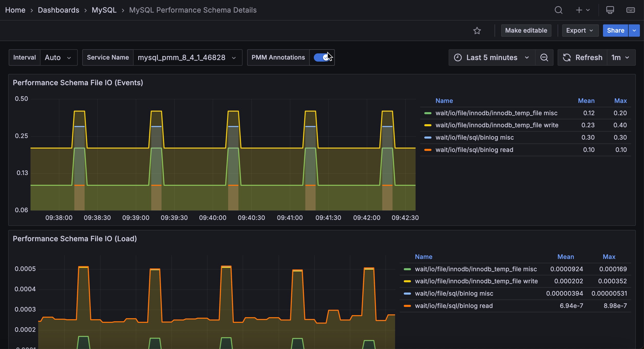Screen dimensions: 644x349
Task: Expand the Service Name selector
Action: (187, 57)
